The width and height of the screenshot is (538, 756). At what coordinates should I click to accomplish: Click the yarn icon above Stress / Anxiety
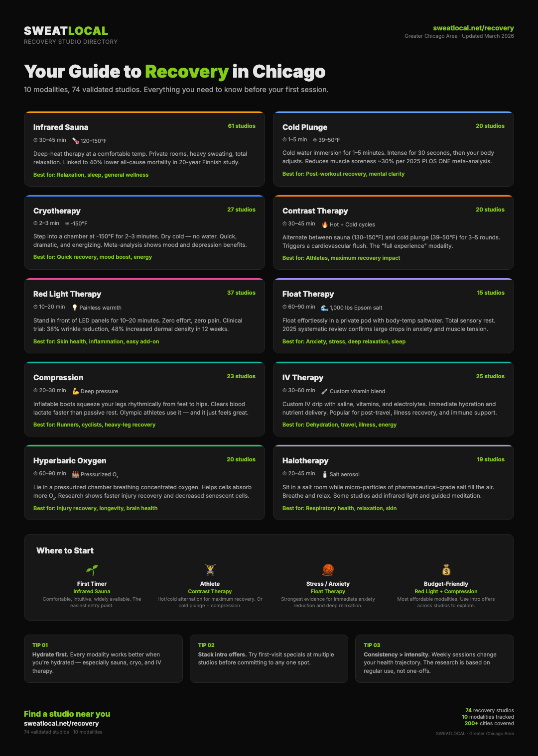point(328,570)
